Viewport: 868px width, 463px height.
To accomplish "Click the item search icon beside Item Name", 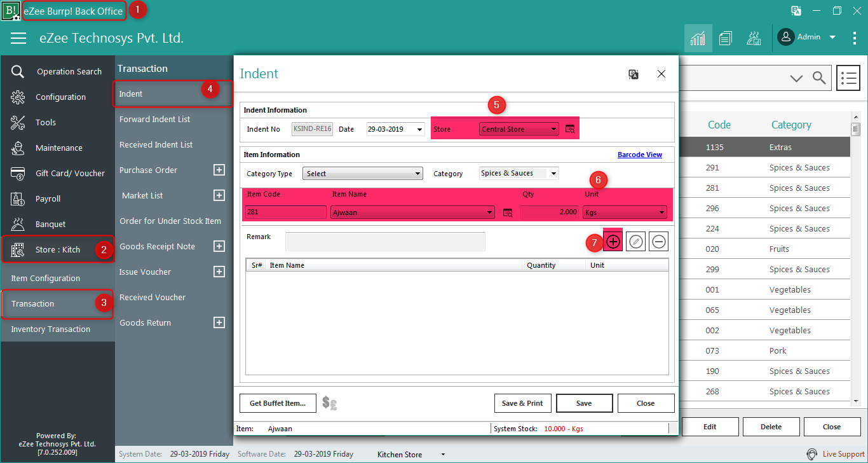I will click(x=508, y=212).
